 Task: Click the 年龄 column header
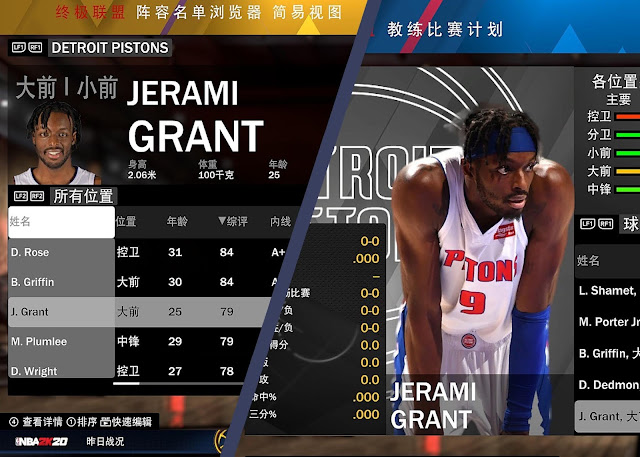click(177, 222)
